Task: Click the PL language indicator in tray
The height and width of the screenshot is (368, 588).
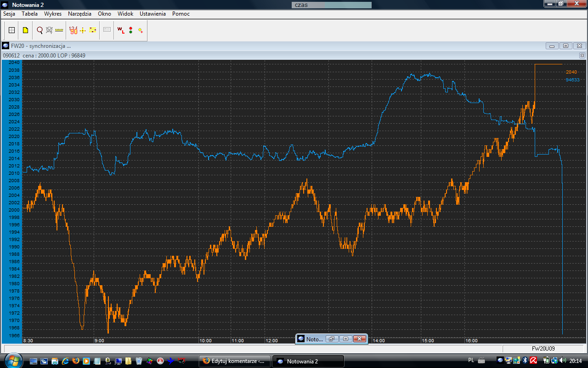Action: [x=471, y=361]
